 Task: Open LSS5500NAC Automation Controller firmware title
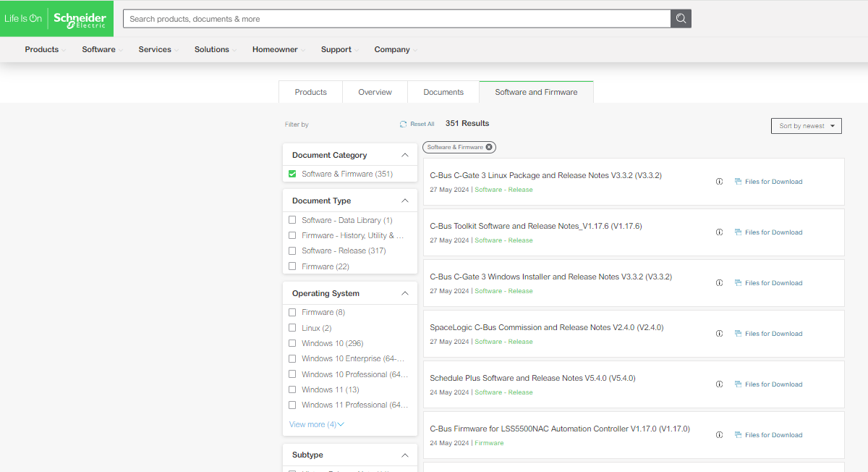(x=560, y=429)
